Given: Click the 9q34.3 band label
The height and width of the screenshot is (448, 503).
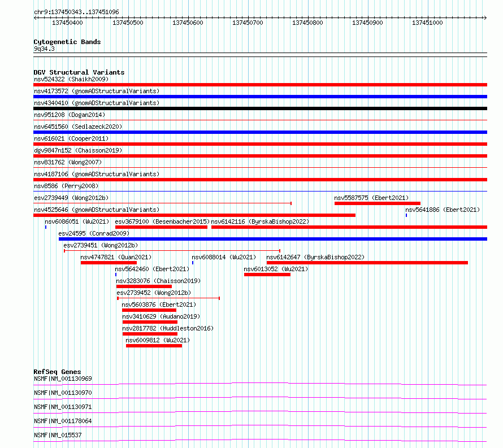Looking at the screenshot, I should 44,49.
